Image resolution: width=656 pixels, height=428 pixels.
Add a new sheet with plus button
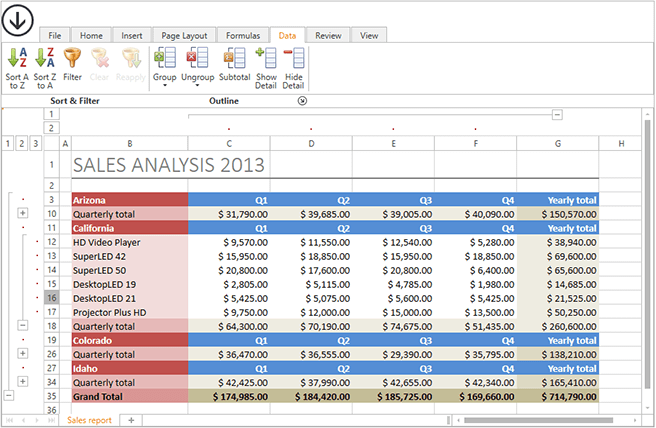pos(131,419)
